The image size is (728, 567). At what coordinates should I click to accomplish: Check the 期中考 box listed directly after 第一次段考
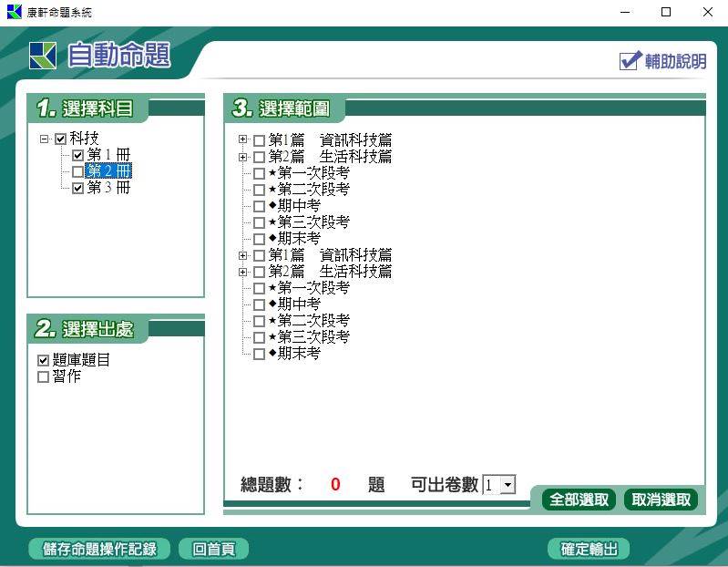(x=259, y=304)
